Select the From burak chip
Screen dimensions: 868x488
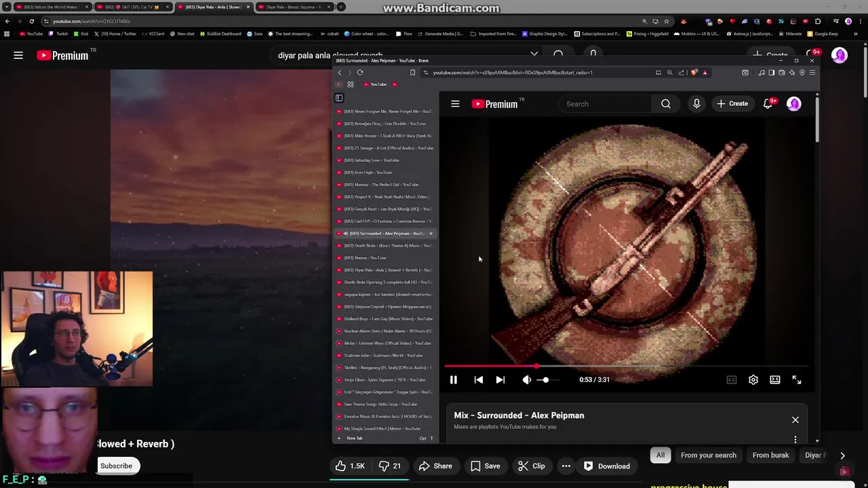(x=770, y=455)
